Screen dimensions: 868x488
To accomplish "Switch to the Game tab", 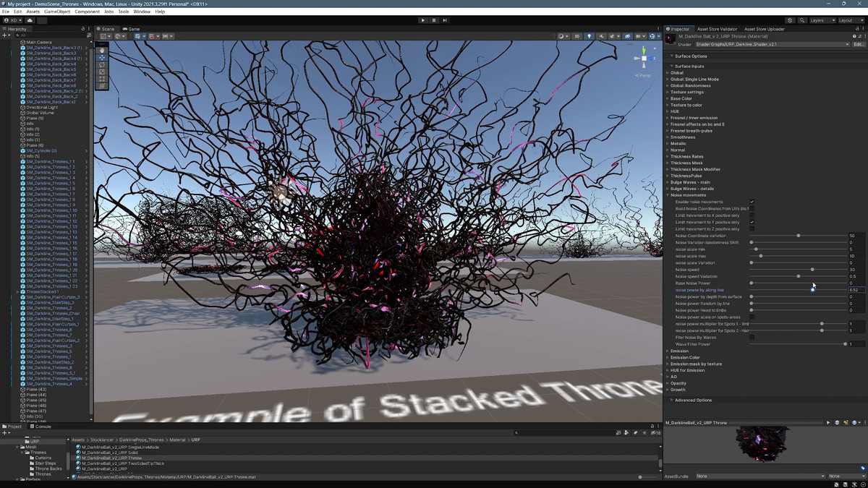I will (x=133, y=29).
